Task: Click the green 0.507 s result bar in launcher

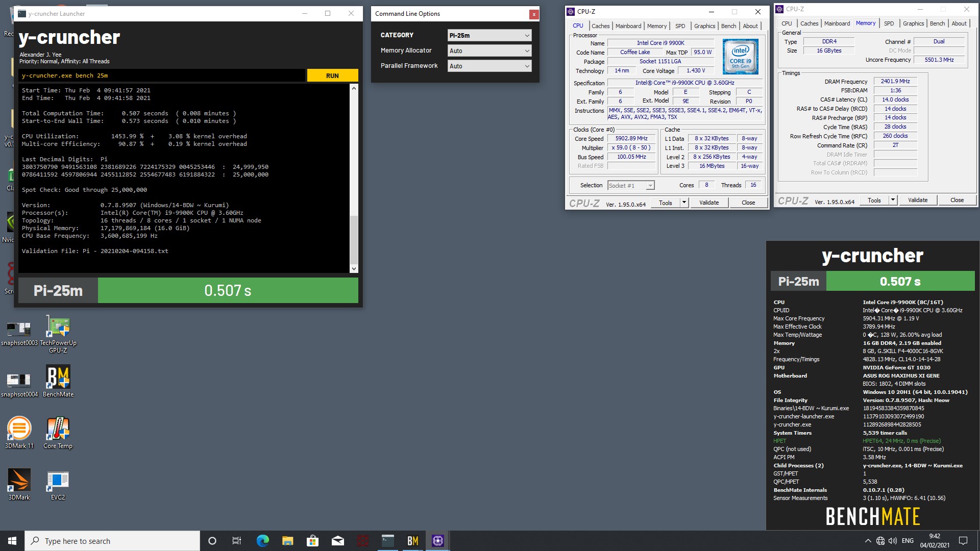Action: tap(228, 290)
